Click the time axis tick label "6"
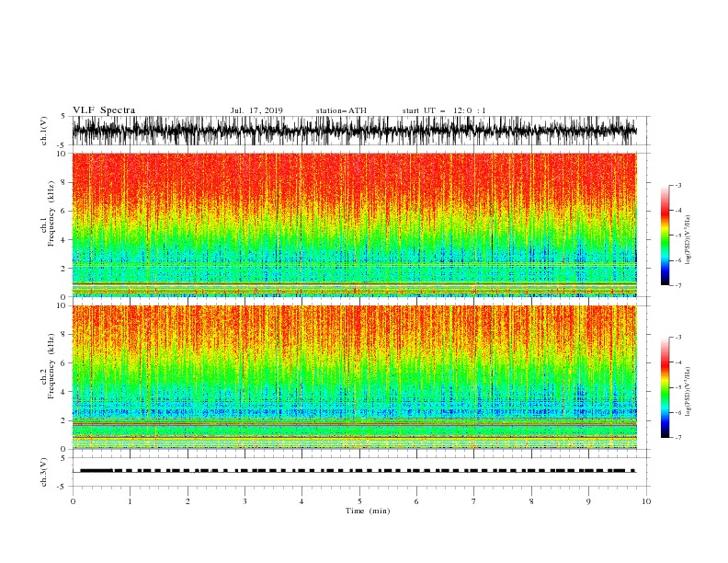Screen dimensions: 728x563 click(416, 501)
